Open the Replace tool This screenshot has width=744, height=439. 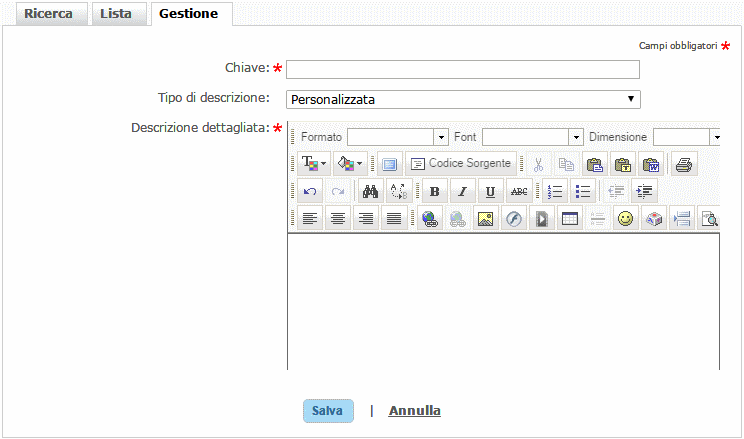click(x=399, y=191)
